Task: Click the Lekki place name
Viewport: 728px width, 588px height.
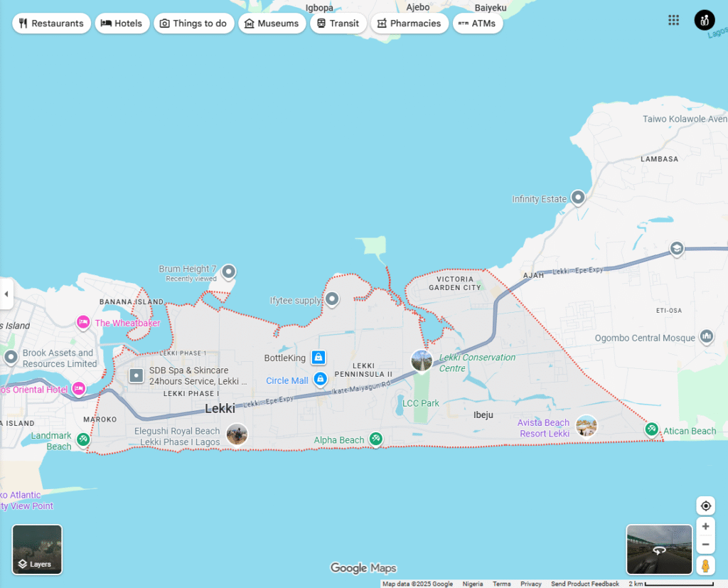Action: coord(220,409)
